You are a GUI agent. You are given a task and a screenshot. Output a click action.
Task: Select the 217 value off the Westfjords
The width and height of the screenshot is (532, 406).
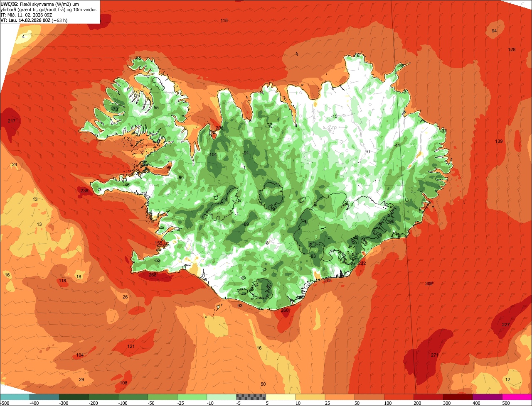click(x=12, y=121)
